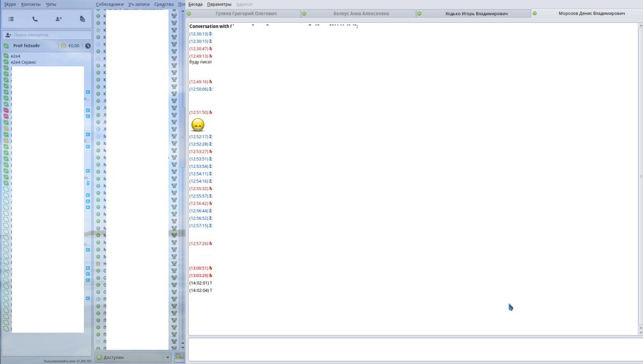Open the Средства menu
643x364 pixels.
point(164,4)
